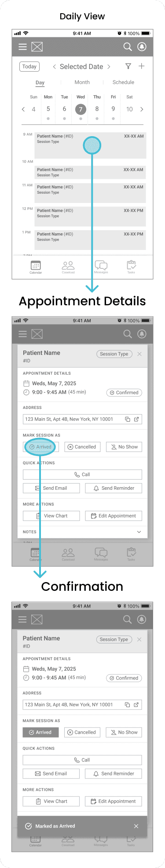This screenshot has height=868, width=165.
Task: Open notifications bell in Daily View header
Action: click(142, 47)
